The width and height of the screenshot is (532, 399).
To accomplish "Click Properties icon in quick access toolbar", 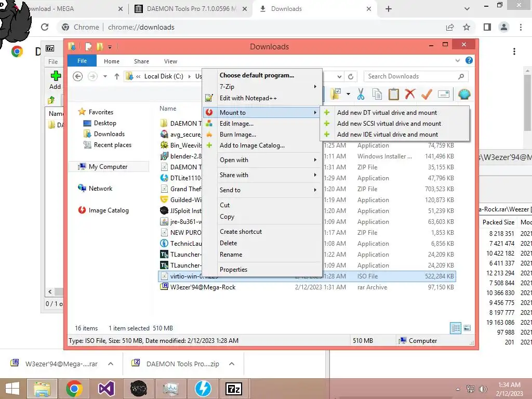I will coord(88,46).
